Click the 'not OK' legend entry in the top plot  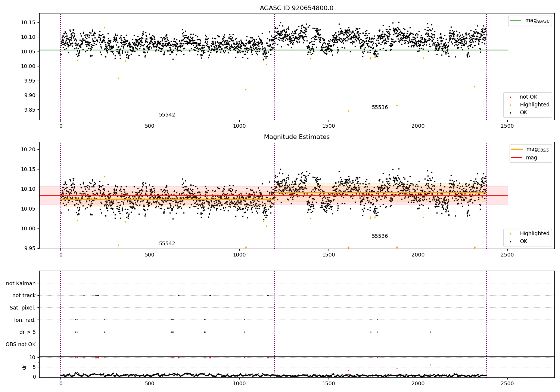pos(528,97)
